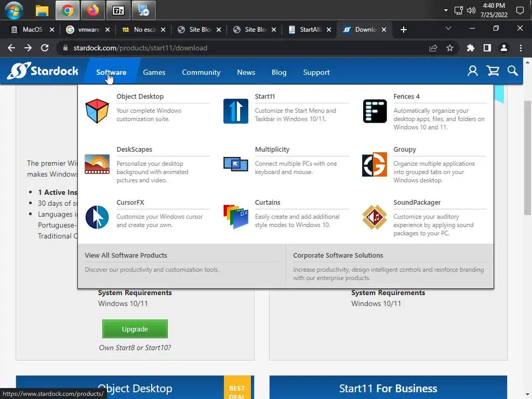Open the Object Desktop cube icon

[97, 111]
